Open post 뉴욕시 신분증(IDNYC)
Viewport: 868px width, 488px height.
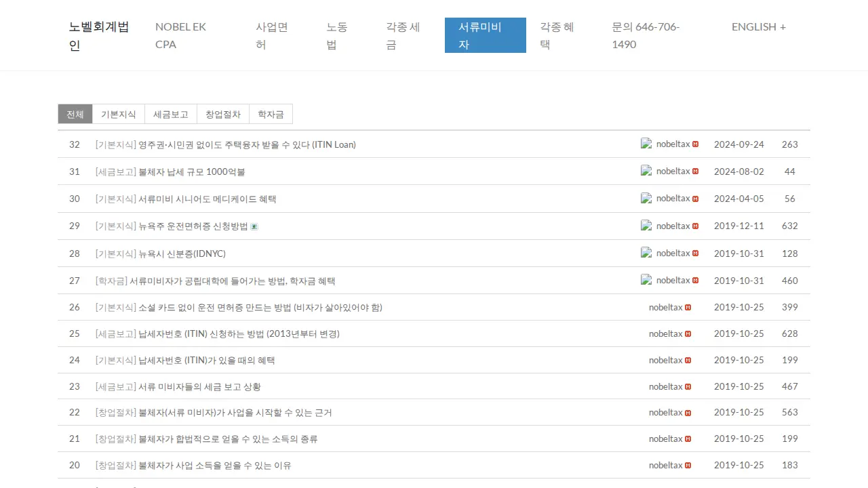point(182,253)
